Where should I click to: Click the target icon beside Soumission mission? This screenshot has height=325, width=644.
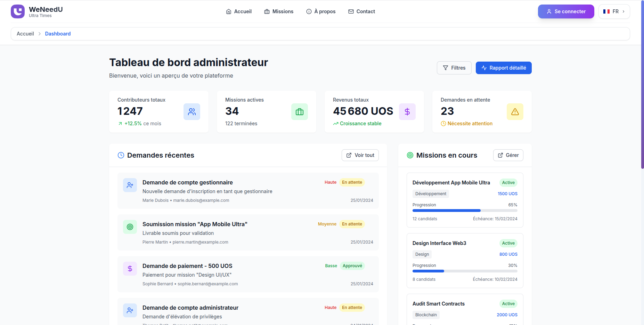pos(130,227)
